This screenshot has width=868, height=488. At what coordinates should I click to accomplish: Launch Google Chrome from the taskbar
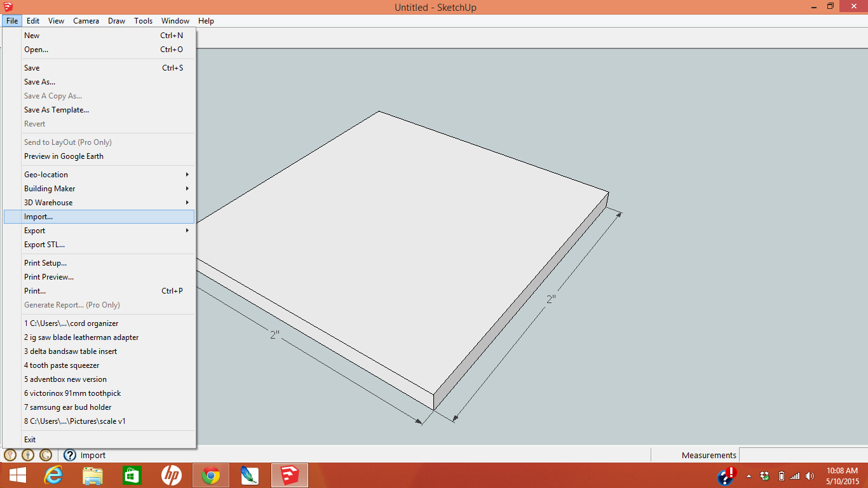pos(210,475)
